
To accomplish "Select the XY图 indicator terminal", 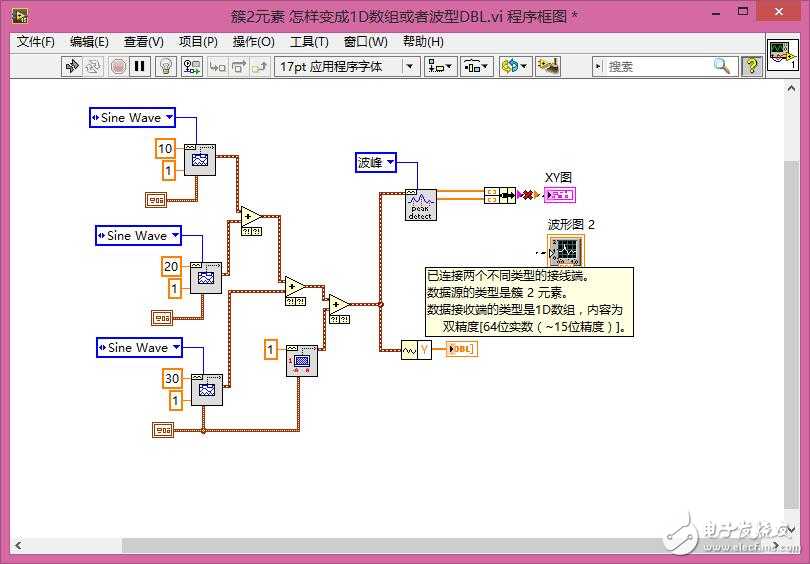I will [x=559, y=195].
